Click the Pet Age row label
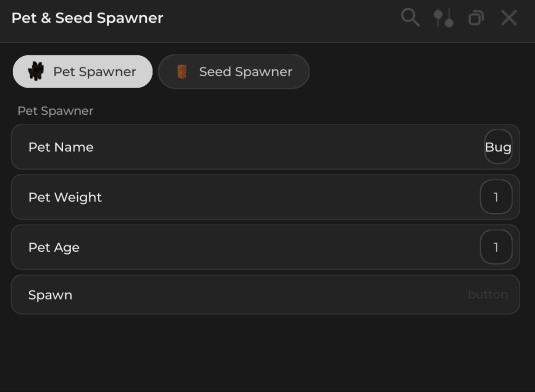Screen dimensions: 535x392 pos(54,248)
